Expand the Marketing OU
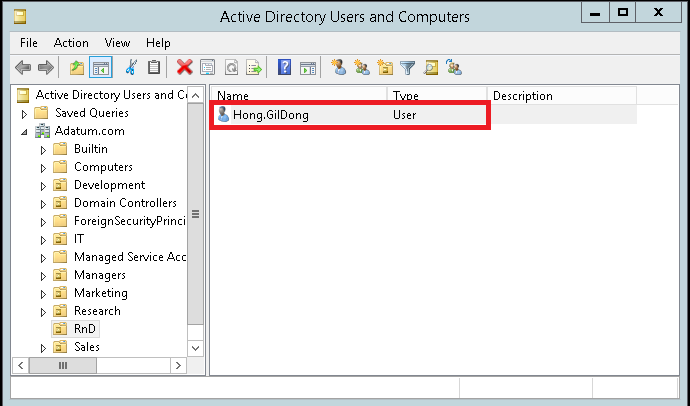 point(43,294)
